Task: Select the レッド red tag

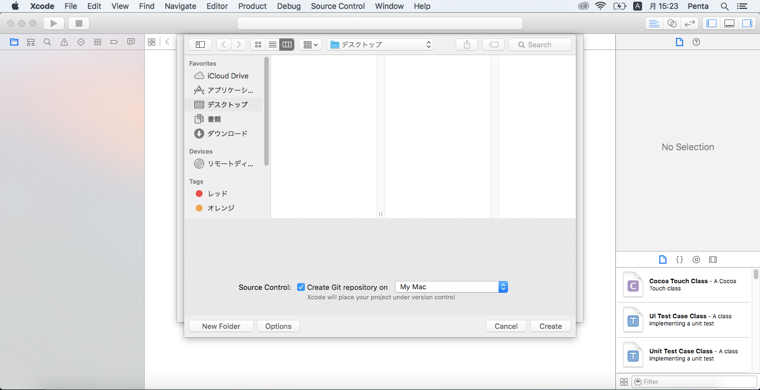Action: [x=223, y=194]
